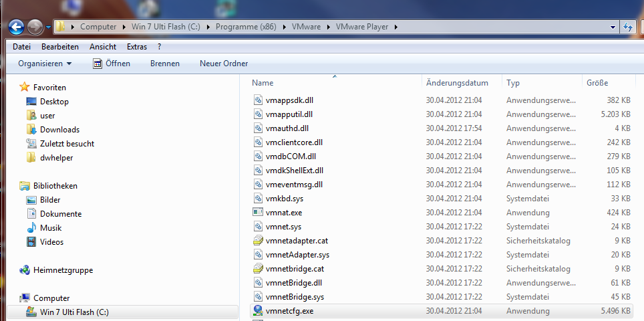Click the Back navigation arrow button
The height and width of the screenshot is (321, 644).
pos(16,27)
